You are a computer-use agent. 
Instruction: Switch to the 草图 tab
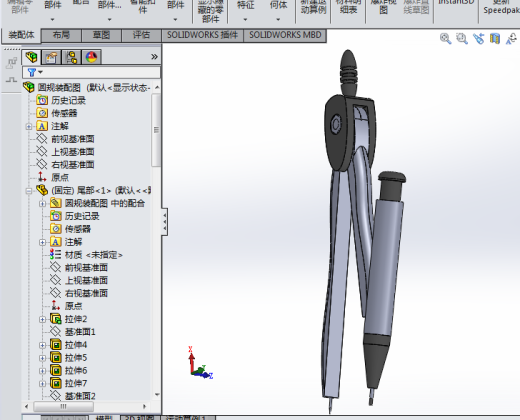click(101, 35)
